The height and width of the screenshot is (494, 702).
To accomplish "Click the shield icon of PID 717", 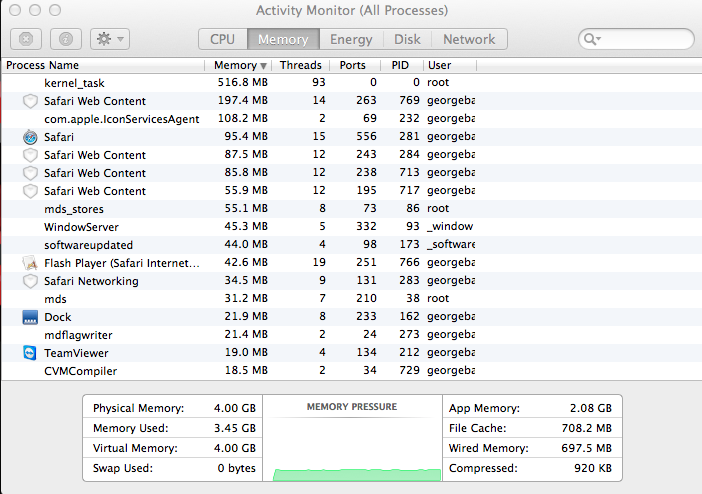I will [x=30, y=191].
